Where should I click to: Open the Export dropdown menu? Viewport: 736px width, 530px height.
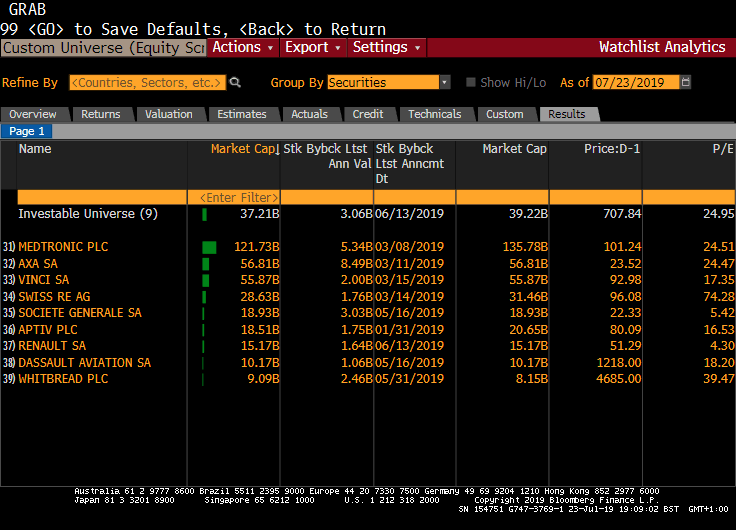click(312, 47)
